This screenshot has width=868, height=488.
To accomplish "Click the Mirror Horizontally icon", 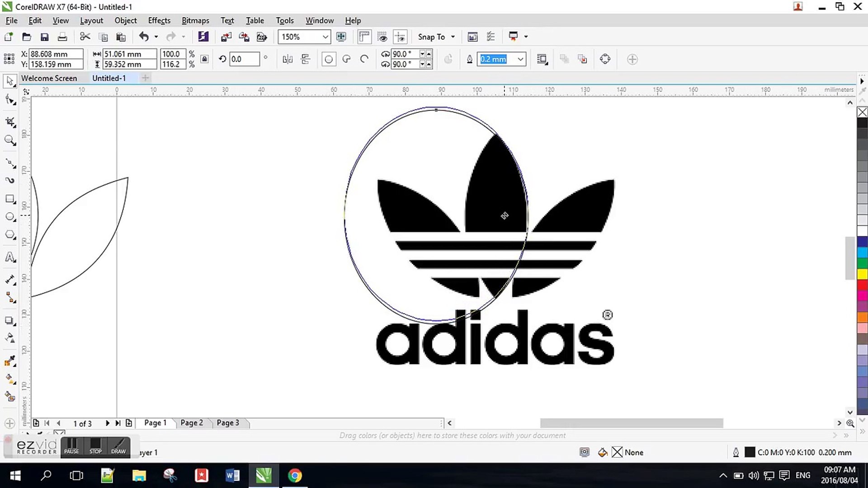I will [x=288, y=59].
